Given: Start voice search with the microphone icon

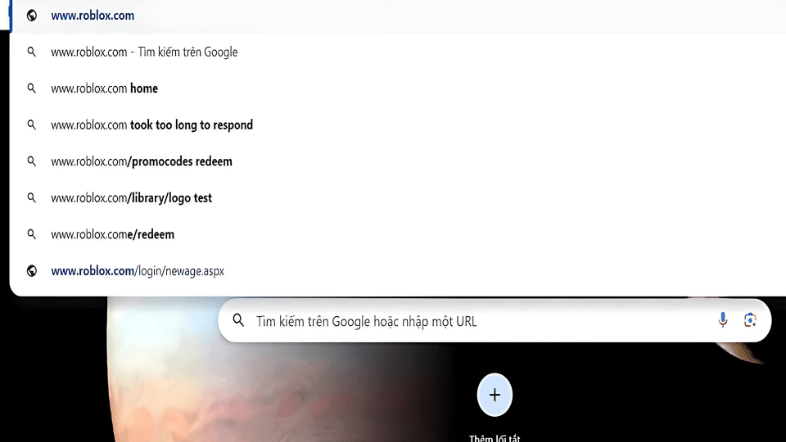Looking at the screenshot, I should (722, 320).
